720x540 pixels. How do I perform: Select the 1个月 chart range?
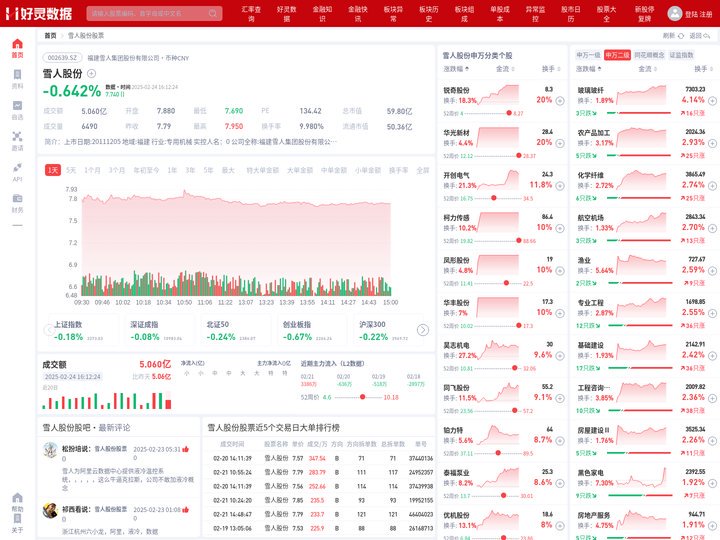(x=92, y=170)
